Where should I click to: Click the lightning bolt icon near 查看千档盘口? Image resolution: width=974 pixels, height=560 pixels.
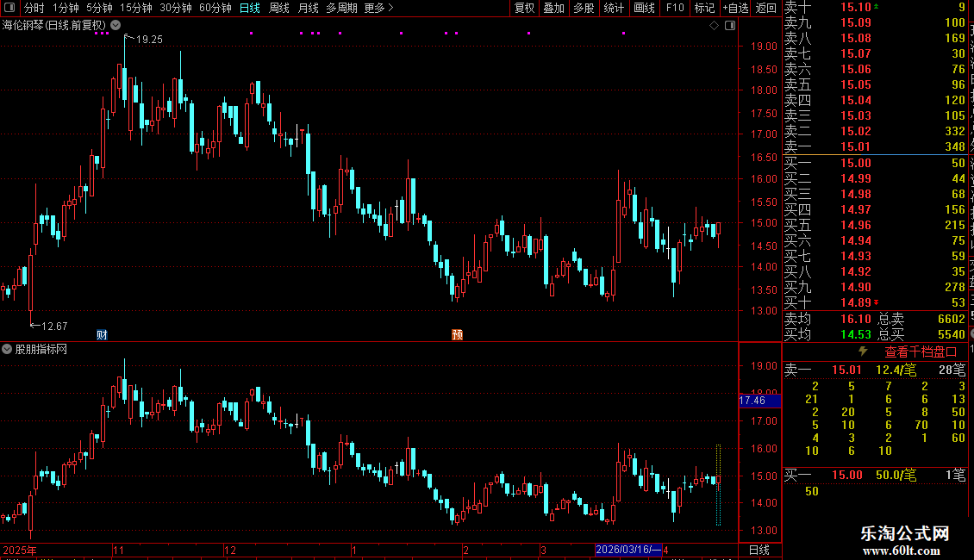click(863, 352)
